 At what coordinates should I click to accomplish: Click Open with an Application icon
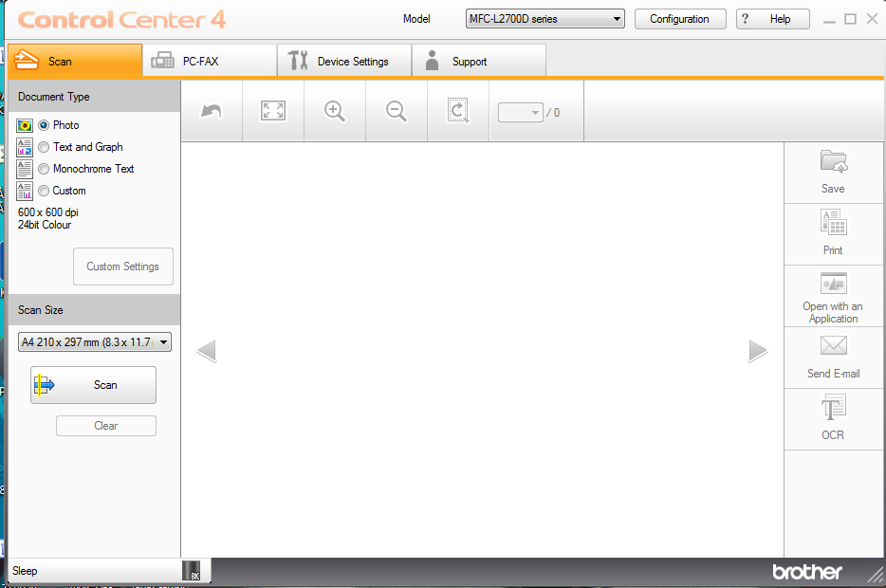pyautogui.click(x=834, y=283)
